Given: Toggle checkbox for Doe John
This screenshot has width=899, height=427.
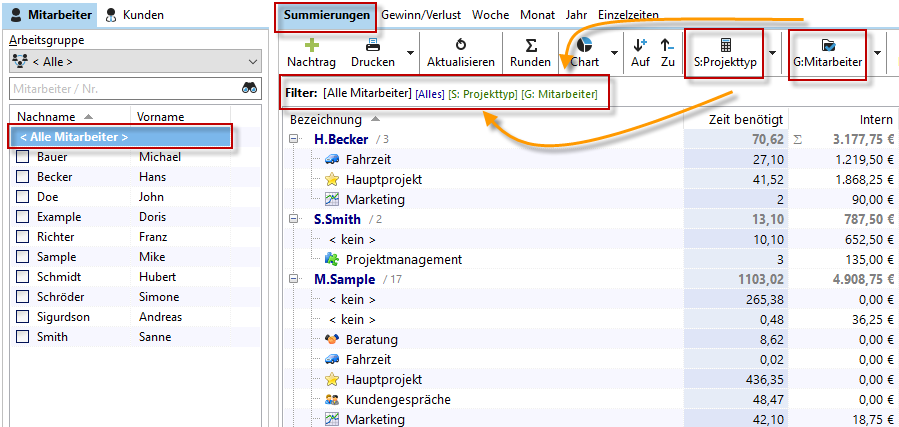Looking at the screenshot, I should point(23,197).
